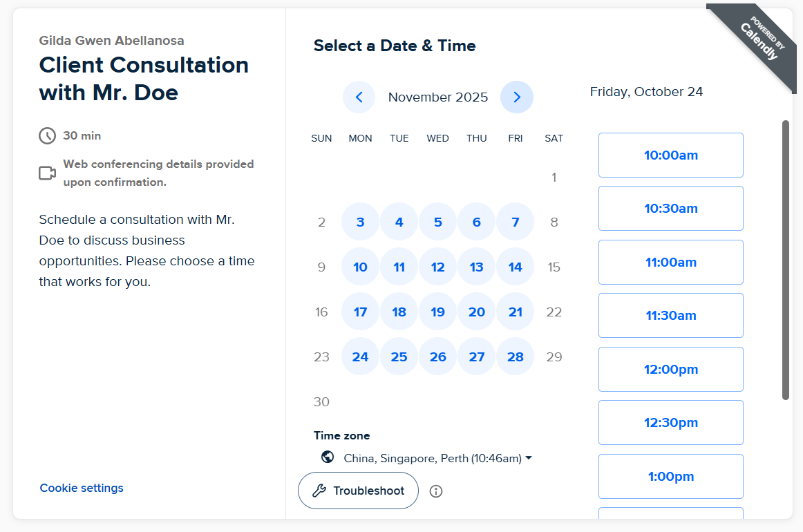The image size is (803, 532).
Task: Click November 7 date button
Action: (x=516, y=222)
